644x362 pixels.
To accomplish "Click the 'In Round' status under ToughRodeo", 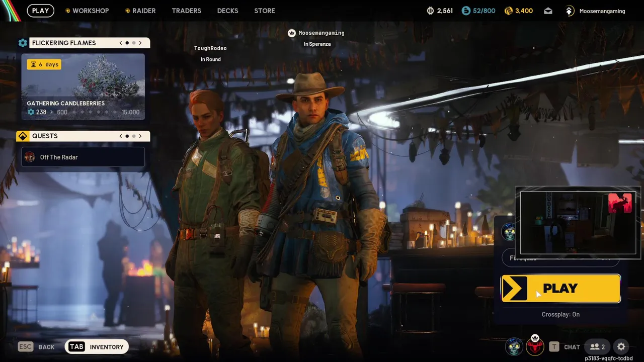I will coord(210,59).
